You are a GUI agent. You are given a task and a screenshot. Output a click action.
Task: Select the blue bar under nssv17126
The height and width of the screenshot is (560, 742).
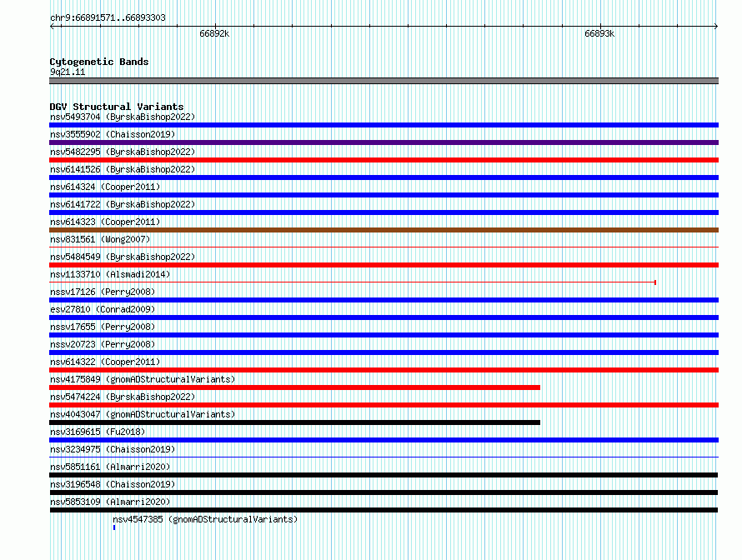click(x=384, y=300)
